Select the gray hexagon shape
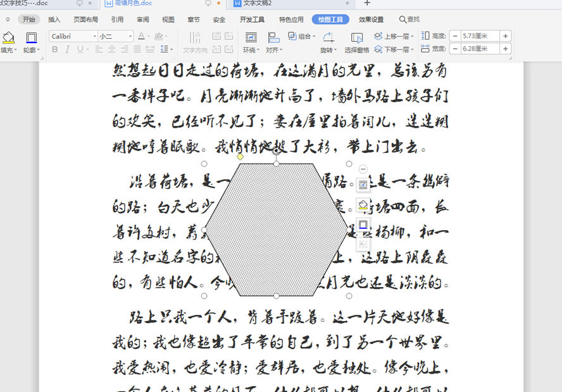 277,230
